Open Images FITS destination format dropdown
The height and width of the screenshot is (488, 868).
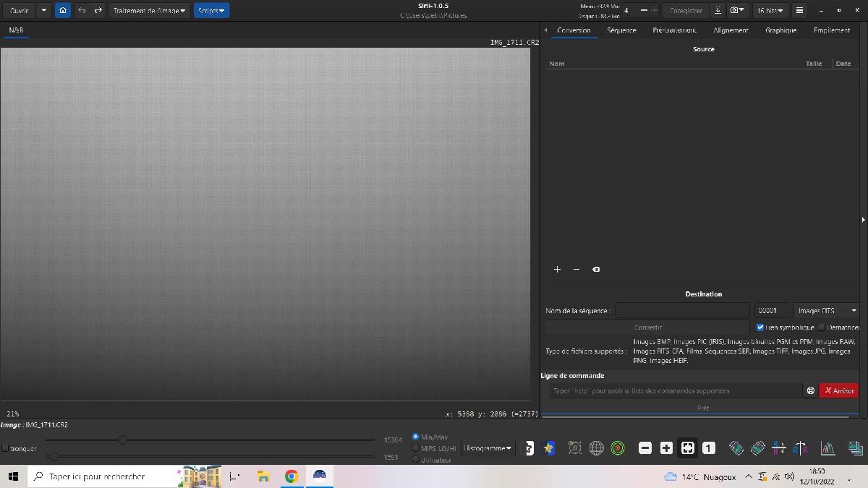(x=826, y=310)
